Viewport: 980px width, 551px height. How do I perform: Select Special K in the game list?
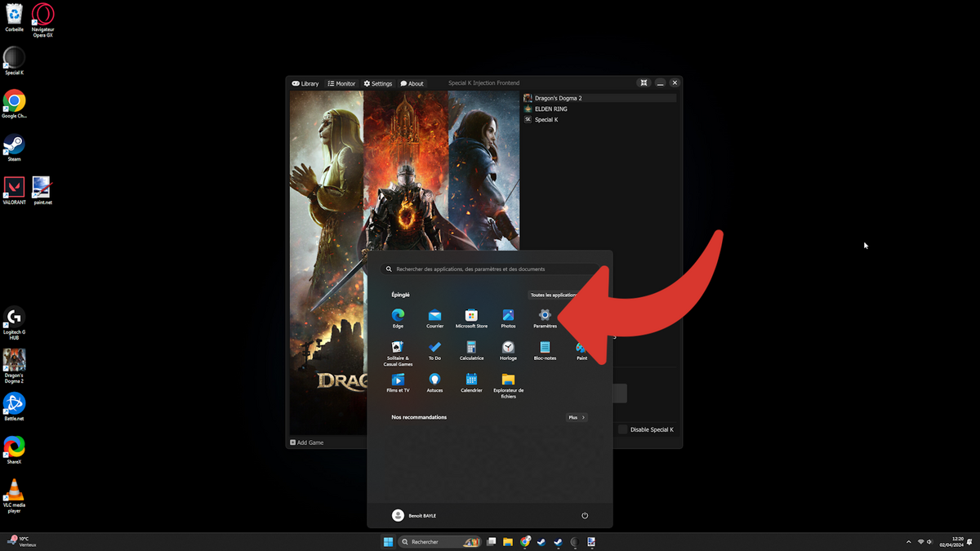click(x=599, y=119)
